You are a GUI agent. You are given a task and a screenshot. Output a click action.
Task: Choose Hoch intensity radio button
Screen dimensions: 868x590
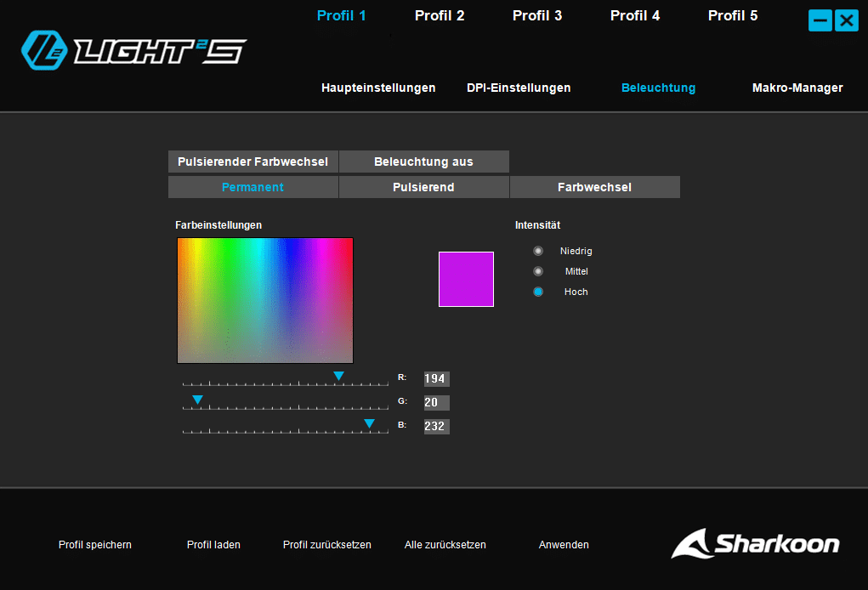coord(538,292)
